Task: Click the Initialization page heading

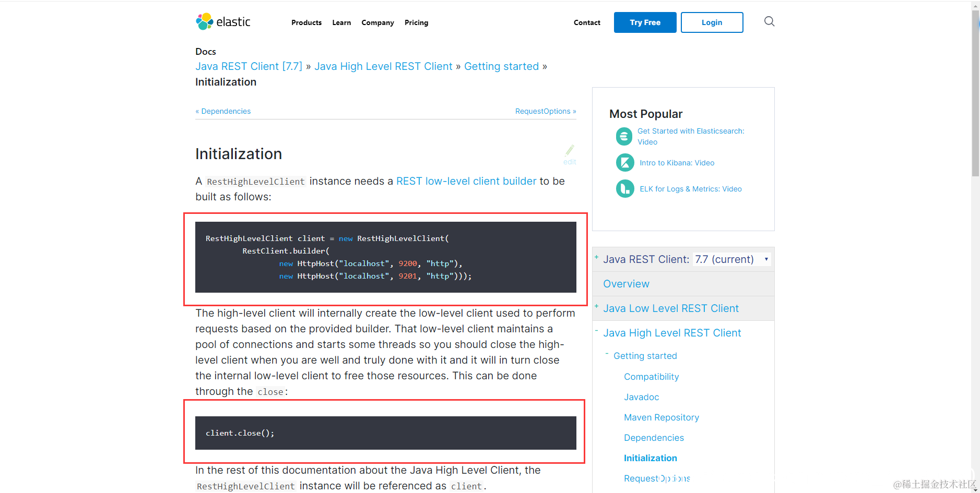Action: [x=239, y=154]
